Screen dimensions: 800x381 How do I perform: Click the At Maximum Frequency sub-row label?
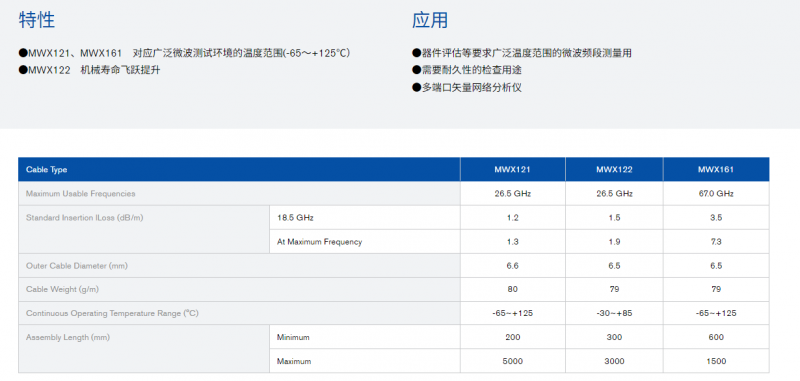(x=319, y=242)
